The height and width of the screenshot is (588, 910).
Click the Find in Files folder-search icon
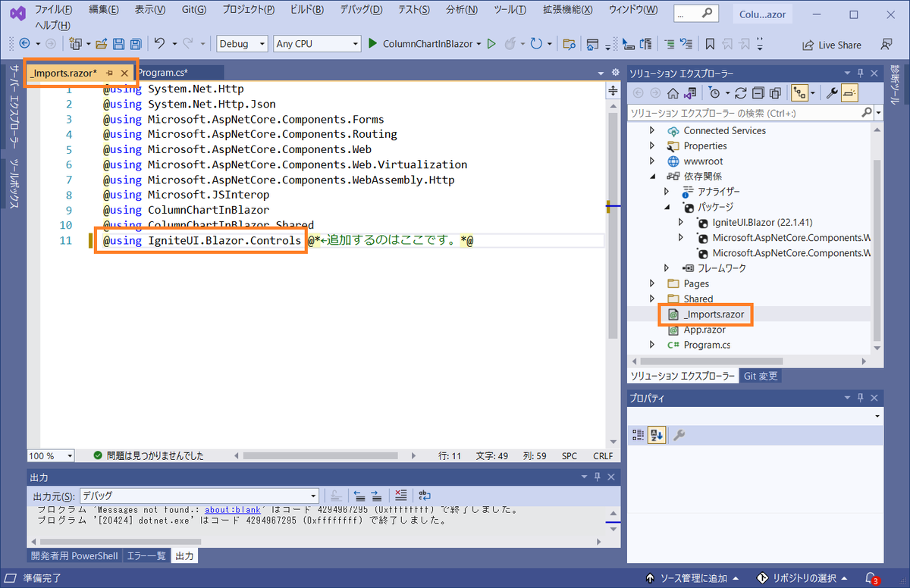569,44
